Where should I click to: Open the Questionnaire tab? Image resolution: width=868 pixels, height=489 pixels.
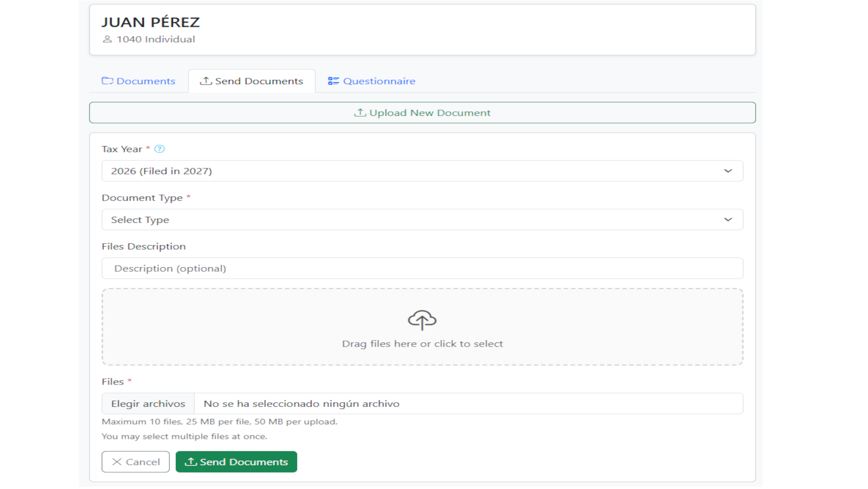coord(372,81)
